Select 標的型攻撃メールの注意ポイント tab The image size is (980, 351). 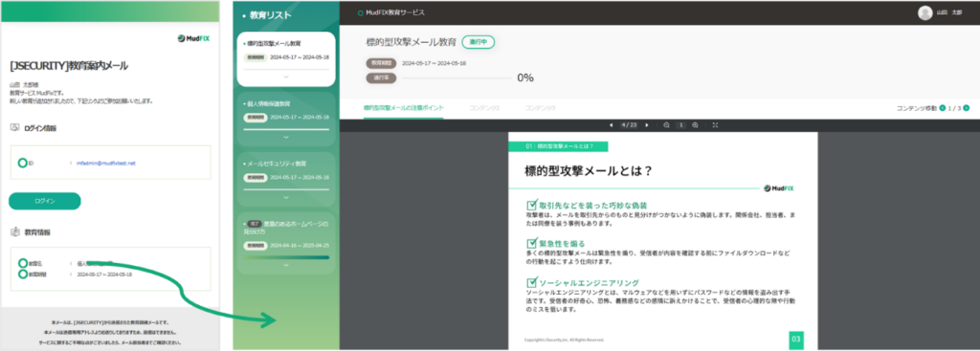coord(404,108)
